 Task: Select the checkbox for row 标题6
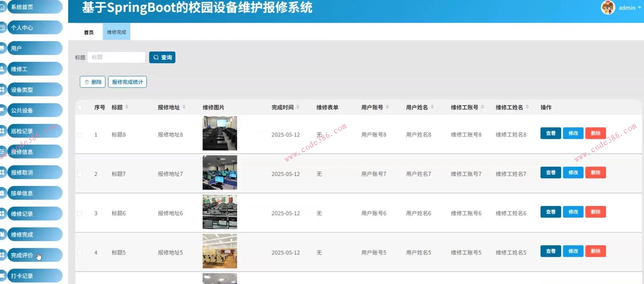[x=79, y=213]
